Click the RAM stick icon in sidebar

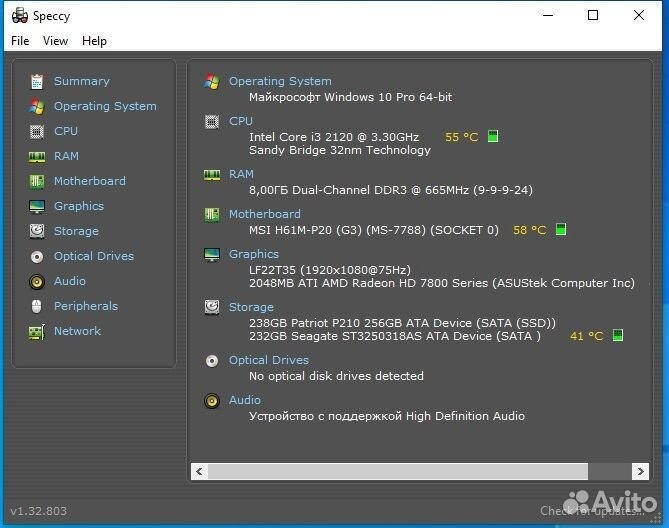point(37,157)
